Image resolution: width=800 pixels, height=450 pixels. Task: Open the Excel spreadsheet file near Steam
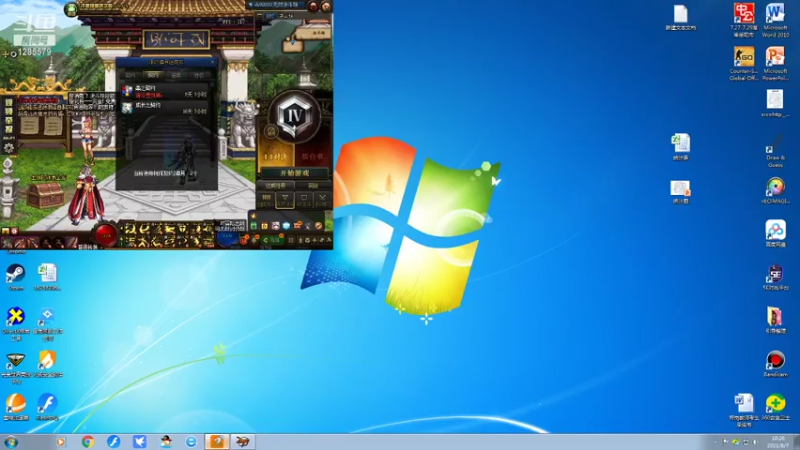47,277
